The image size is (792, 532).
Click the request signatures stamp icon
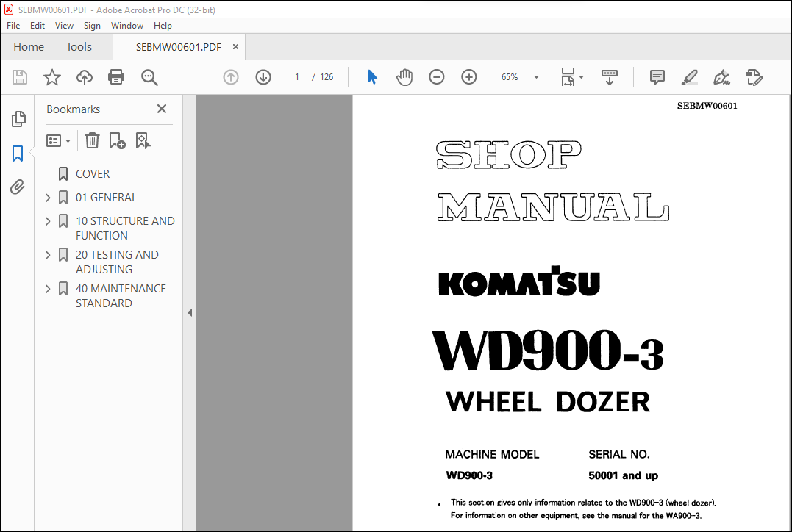pyautogui.click(x=754, y=77)
